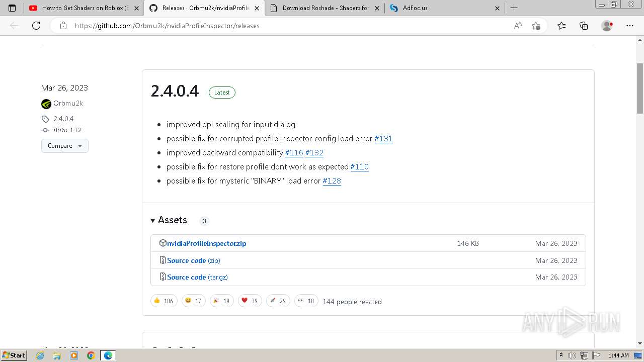Close the GitHub Releases tab
The image size is (644, 362).
[x=257, y=8]
